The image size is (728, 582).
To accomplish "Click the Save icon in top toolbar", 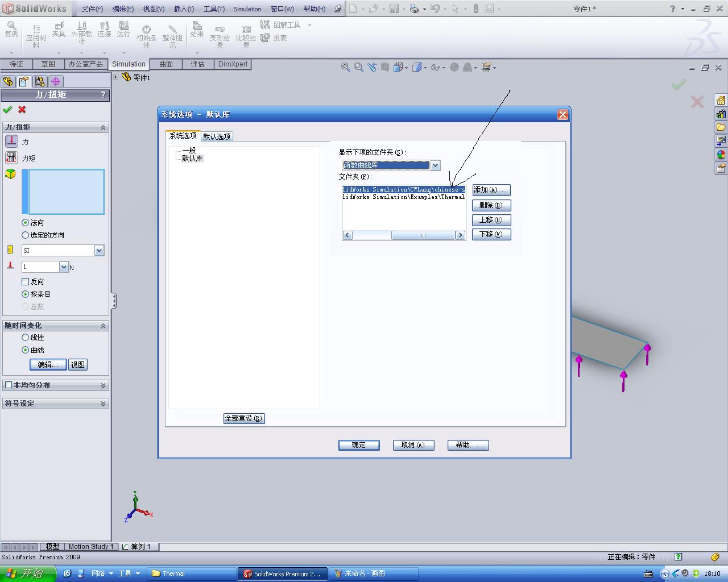I will [x=394, y=9].
